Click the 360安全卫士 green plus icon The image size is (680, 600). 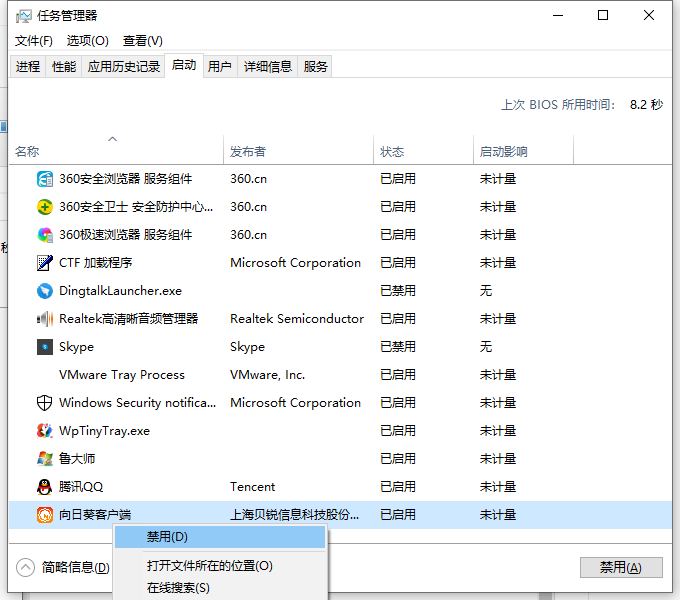pyautogui.click(x=45, y=207)
